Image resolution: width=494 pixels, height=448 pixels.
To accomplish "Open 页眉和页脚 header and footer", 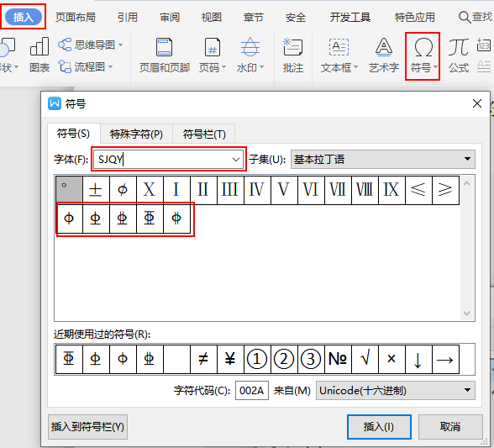I will (165, 55).
